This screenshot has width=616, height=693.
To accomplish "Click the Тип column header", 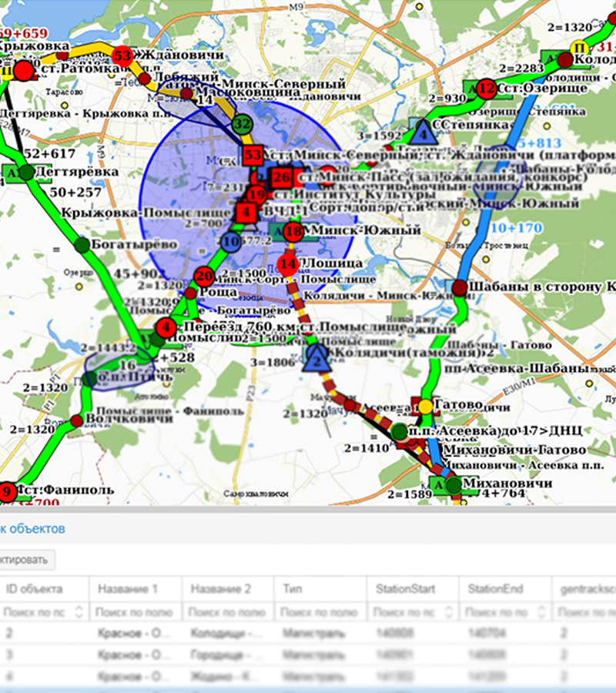I will point(292,589).
